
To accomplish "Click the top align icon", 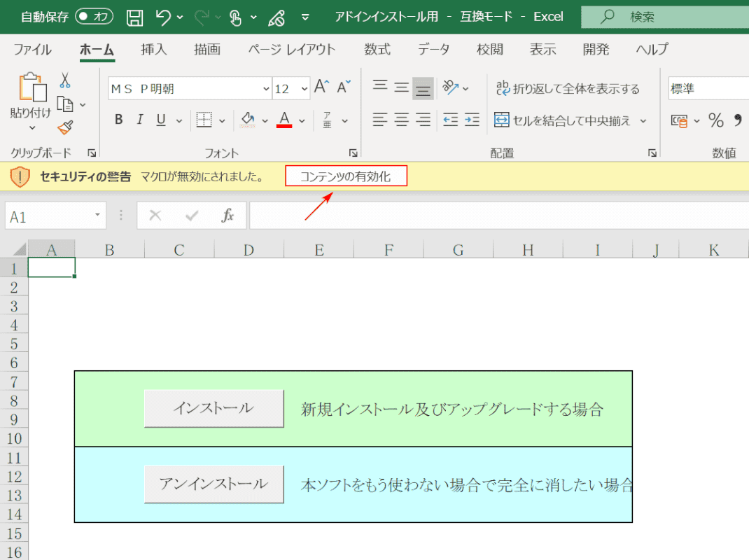I will [380, 87].
